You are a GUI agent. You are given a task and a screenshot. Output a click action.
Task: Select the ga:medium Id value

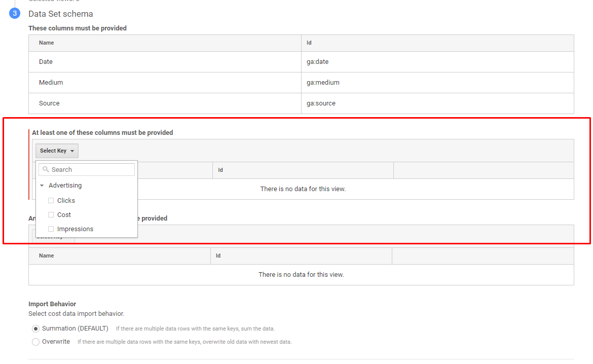tap(323, 83)
